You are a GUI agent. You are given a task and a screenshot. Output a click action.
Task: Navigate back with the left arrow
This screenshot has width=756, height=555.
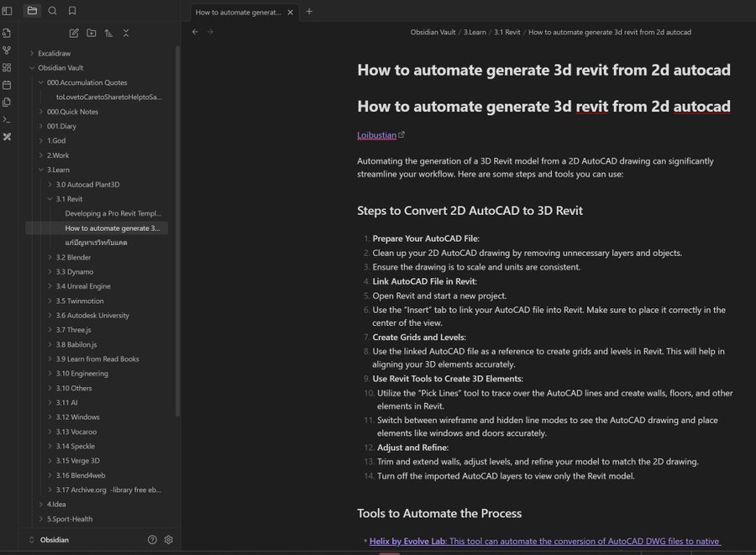195,32
